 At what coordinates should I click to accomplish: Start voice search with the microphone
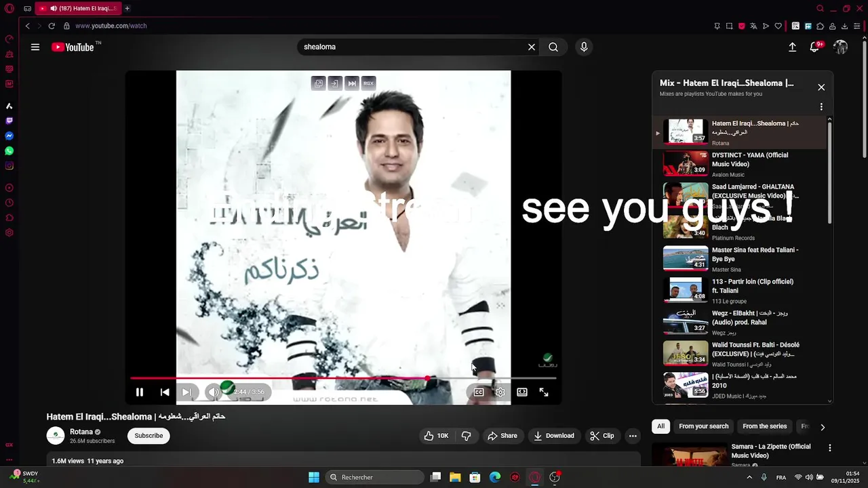click(x=584, y=47)
